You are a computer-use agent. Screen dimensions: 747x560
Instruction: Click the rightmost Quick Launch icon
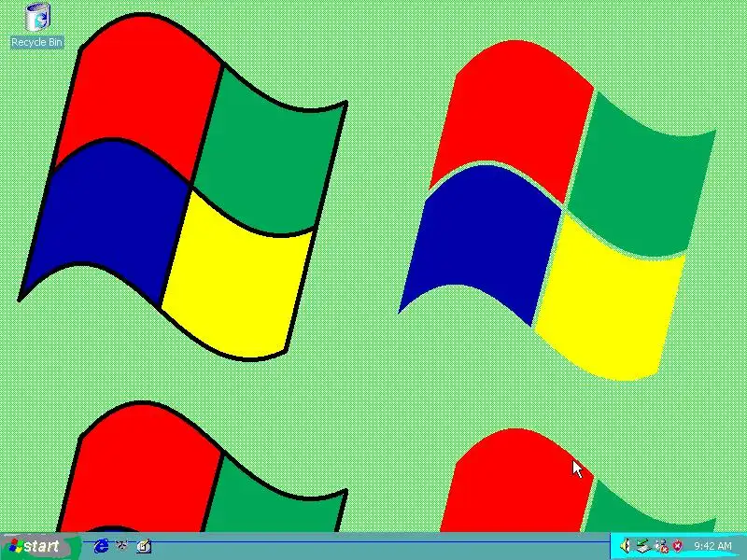click(x=144, y=546)
